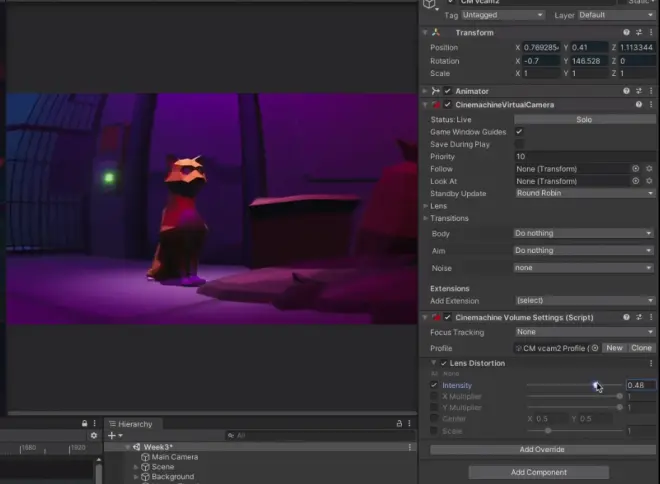Open Cinemachine Volume Settings help icon
This screenshot has height=484, width=660.
626,317
